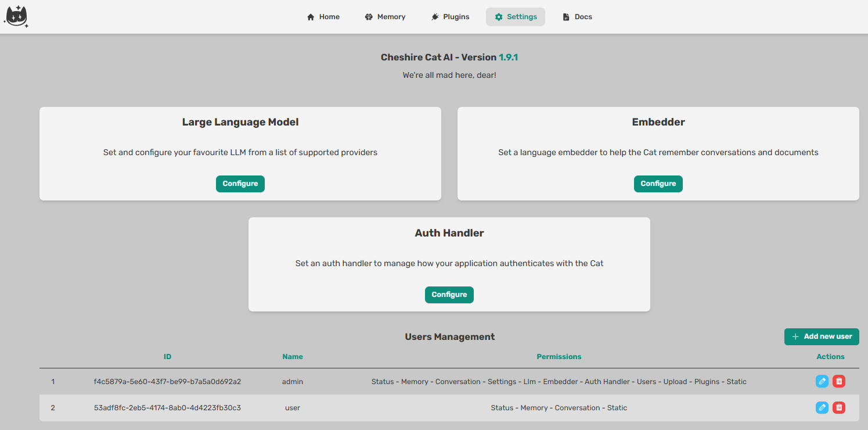Viewport: 868px width, 430px height.
Task: Click the Permissions column header
Action: click(559, 357)
